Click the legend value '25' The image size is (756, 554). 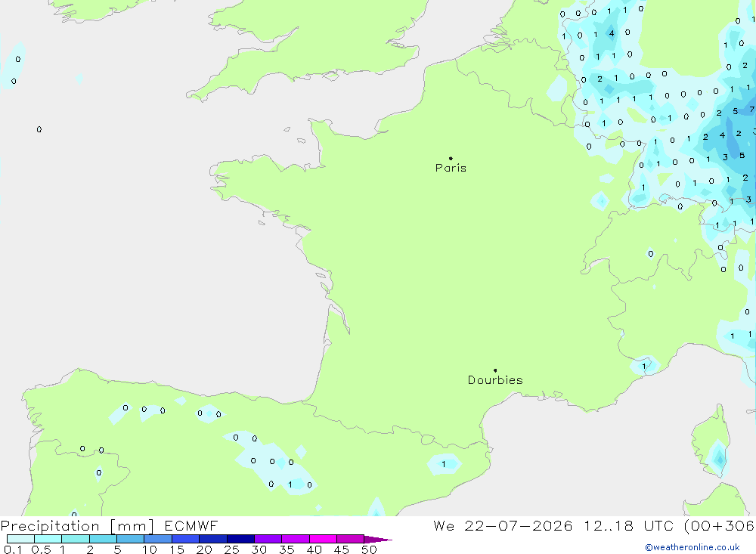tap(231, 549)
